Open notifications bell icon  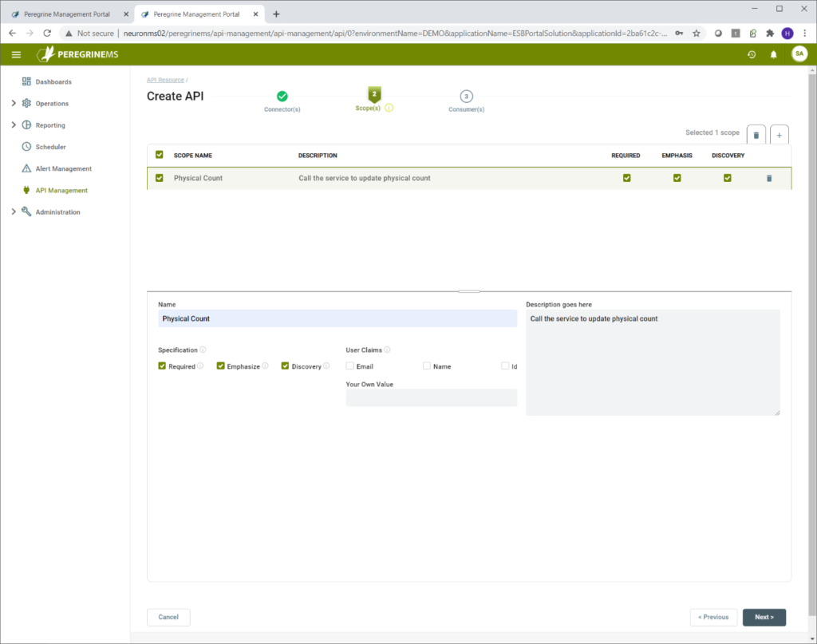point(773,54)
